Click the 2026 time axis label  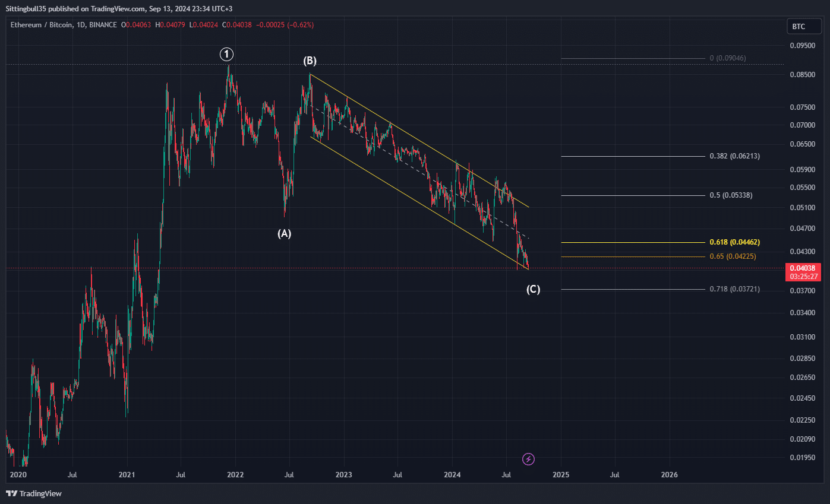(x=669, y=475)
